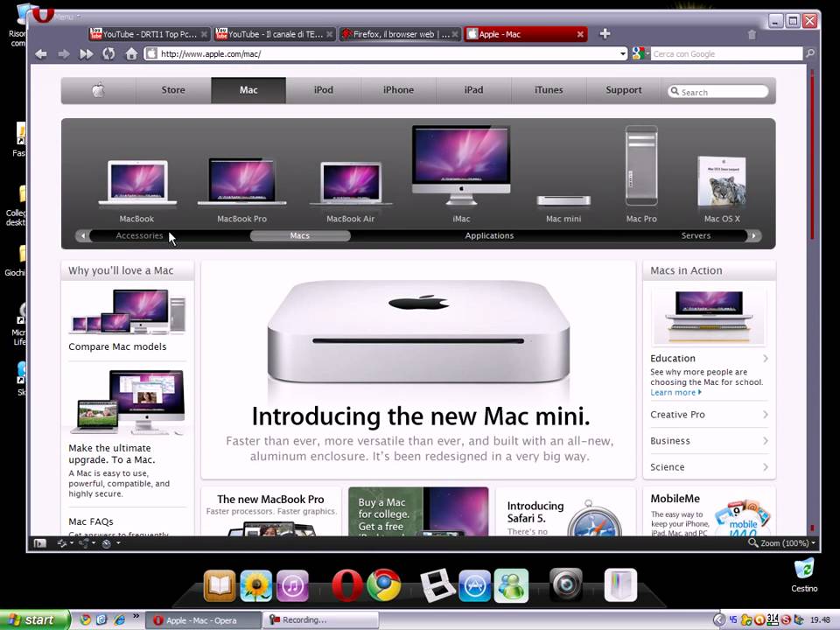
Task: Click the forward navigation arrow
Action: (63, 53)
